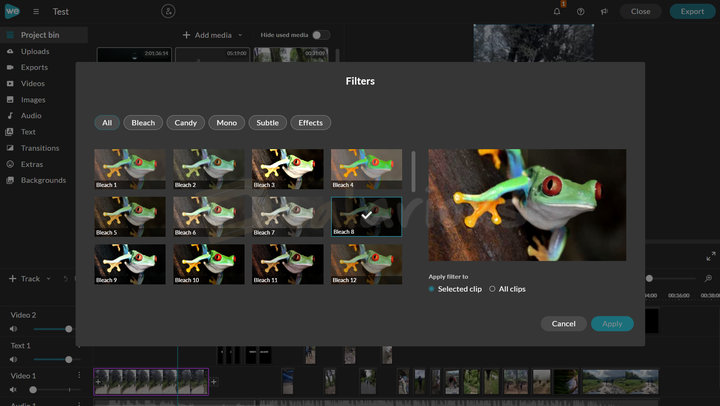
Task: Click the filter list scrollbar
Action: point(413,171)
